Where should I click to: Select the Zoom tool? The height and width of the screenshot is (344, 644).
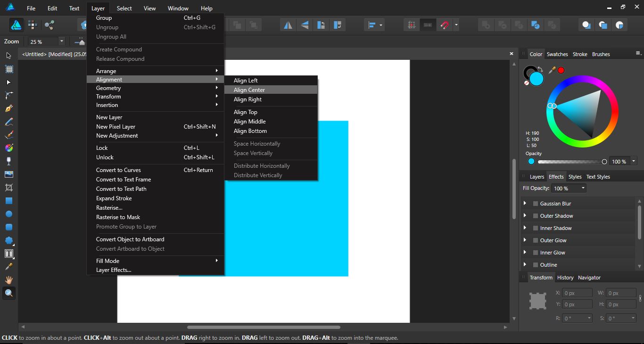pos(9,293)
